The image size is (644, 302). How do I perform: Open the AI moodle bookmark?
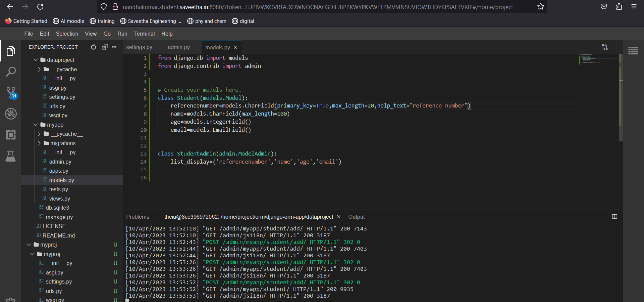point(68,21)
